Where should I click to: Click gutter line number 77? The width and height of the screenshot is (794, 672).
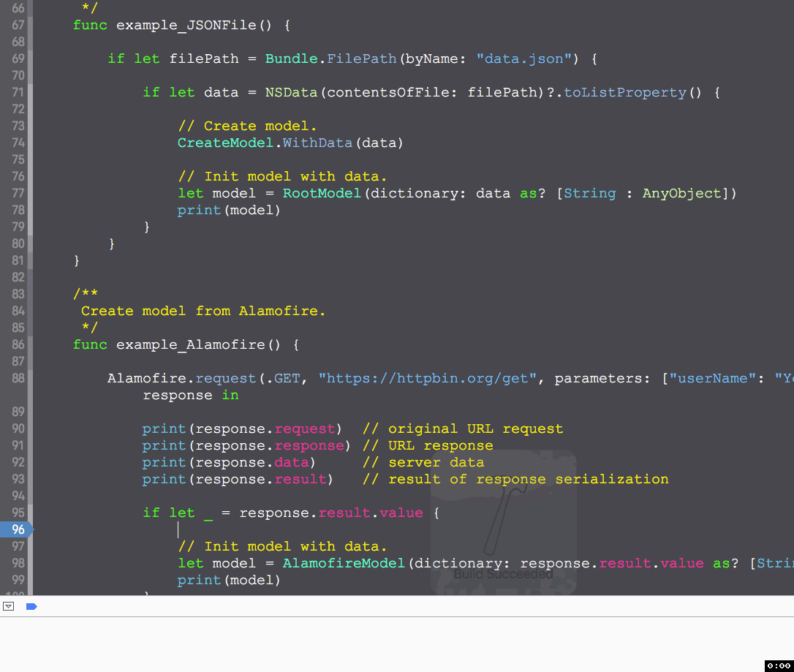[x=18, y=193]
